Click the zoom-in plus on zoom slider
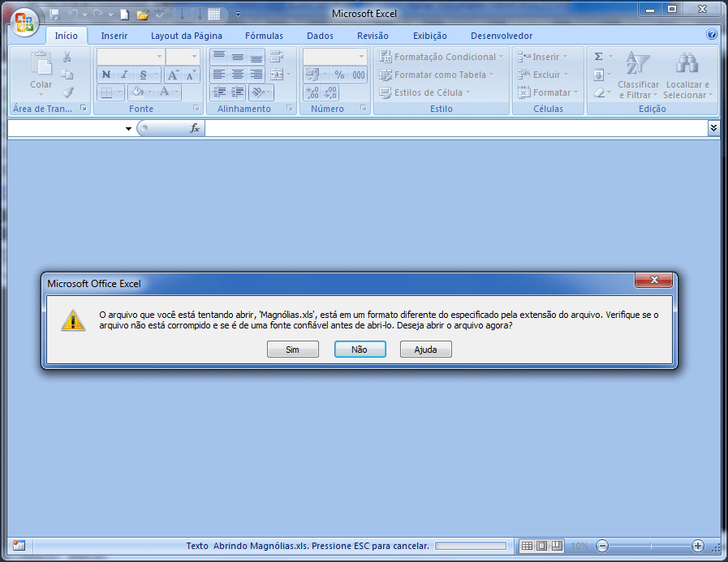 [x=698, y=546]
